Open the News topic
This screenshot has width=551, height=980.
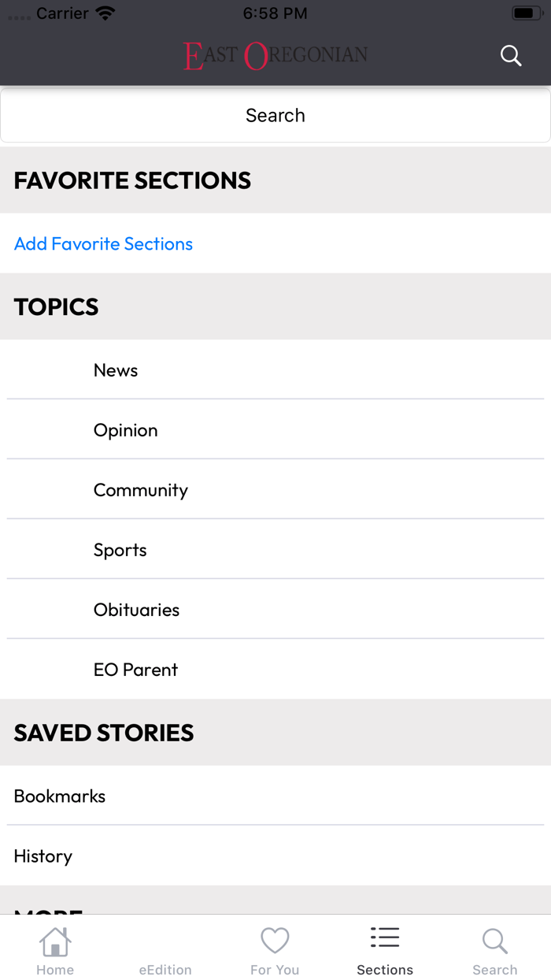point(116,370)
